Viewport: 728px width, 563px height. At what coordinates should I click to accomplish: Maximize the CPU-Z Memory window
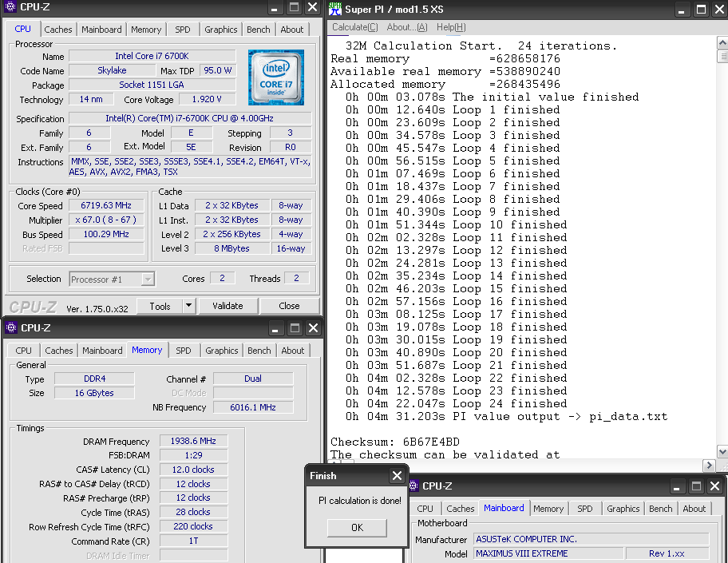coord(295,328)
